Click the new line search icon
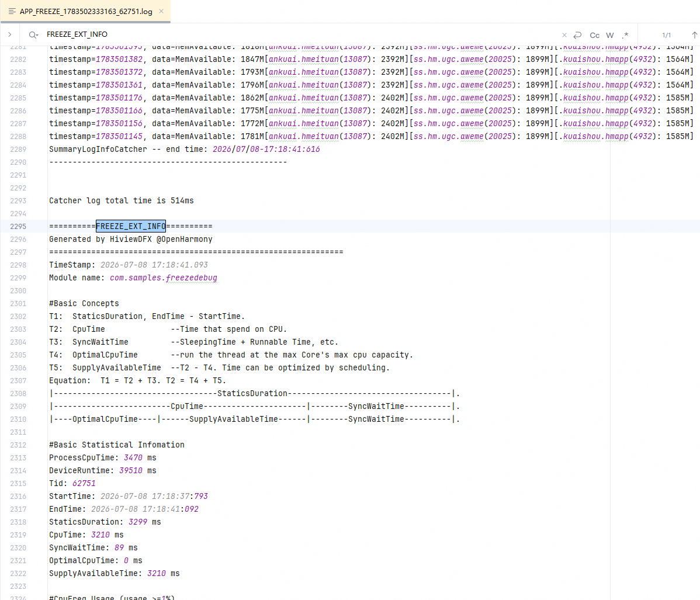Image resolution: width=700 pixels, height=600 pixels. click(x=577, y=35)
